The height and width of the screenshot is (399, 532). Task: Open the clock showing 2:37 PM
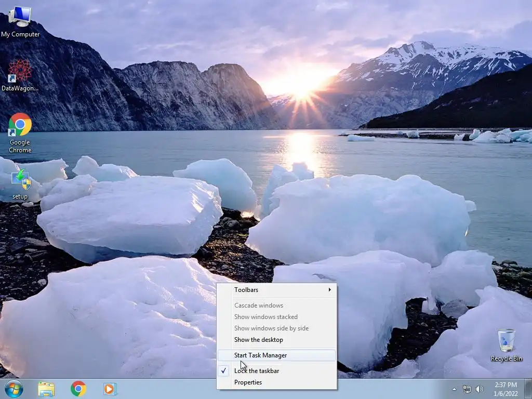pos(506,389)
